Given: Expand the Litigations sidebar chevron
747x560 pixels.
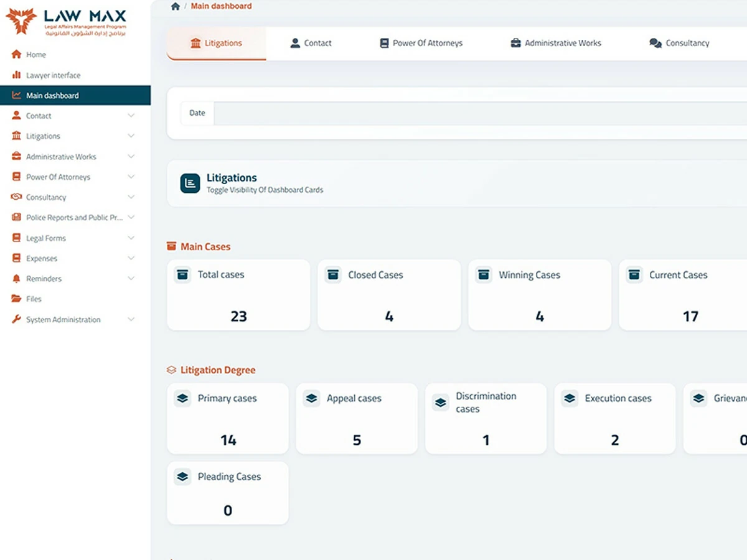Looking at the screenshot, I should click(131, 136).
